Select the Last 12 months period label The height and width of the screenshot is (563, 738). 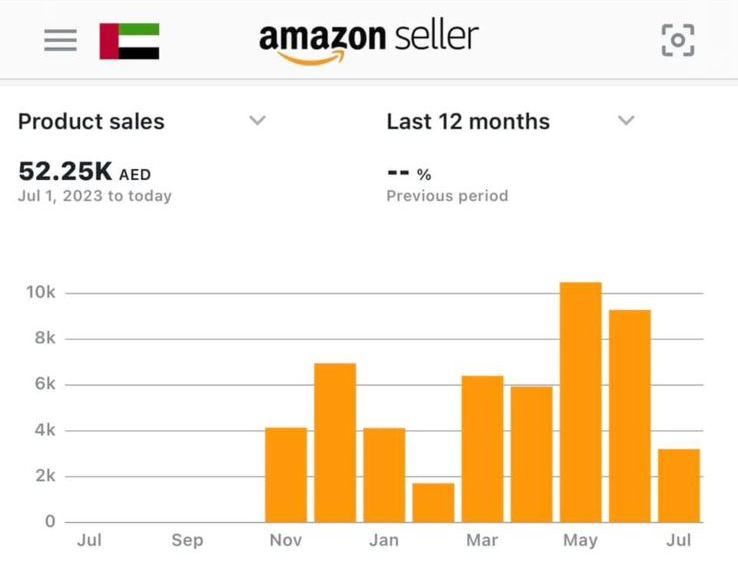(x=468, y=121)
